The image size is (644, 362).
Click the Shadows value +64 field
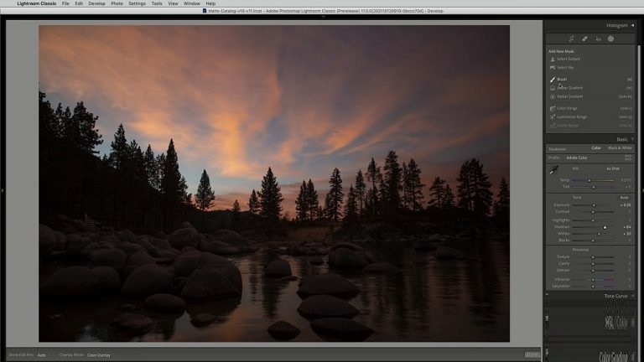626,227
